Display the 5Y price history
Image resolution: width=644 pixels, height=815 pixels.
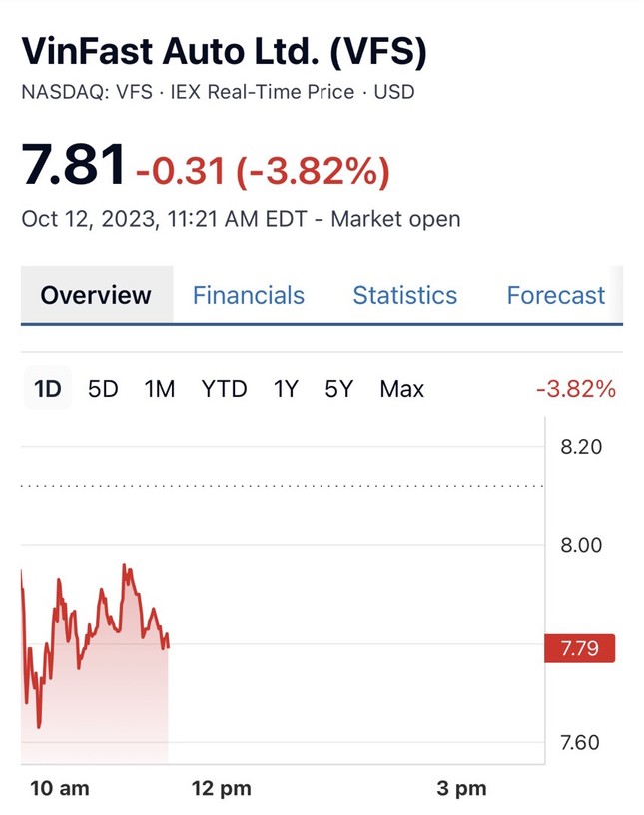(x=339, y=389)
